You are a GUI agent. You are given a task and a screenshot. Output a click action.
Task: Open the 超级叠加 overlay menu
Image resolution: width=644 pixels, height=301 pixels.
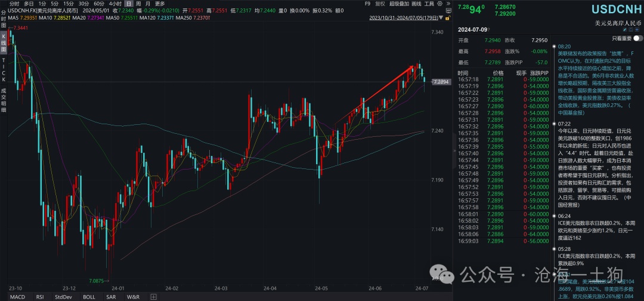tap(399, 4)
